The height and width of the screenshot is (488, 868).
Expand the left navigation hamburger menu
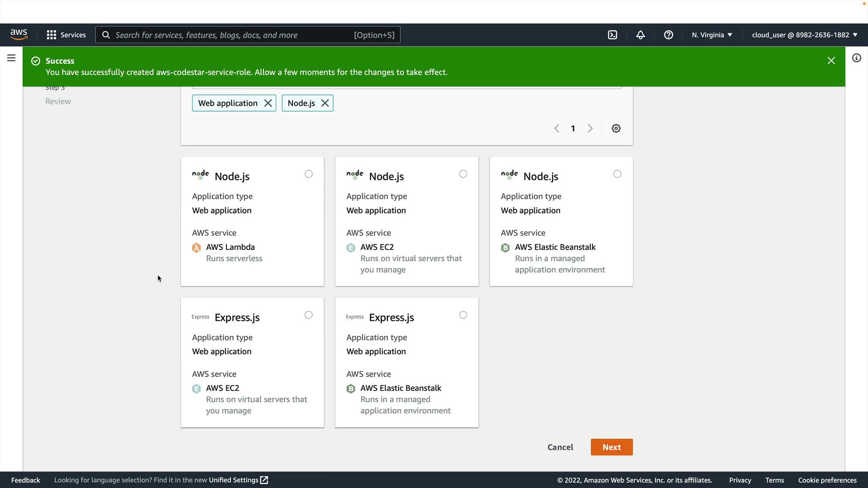tap(11, 58)
